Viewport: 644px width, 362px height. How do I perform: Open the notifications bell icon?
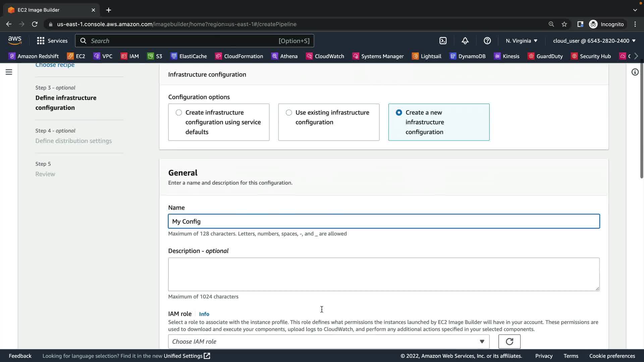point(465,41)
